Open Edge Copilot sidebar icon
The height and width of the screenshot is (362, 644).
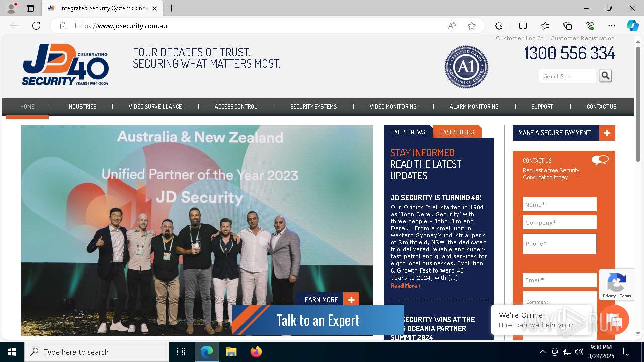[632, 26]
